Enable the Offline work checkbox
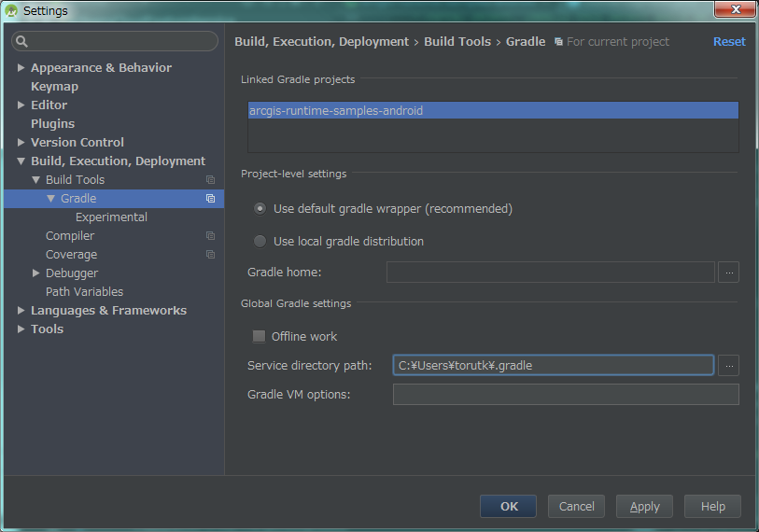The width and height of the screenshot is (759, 532). [260, 336]
